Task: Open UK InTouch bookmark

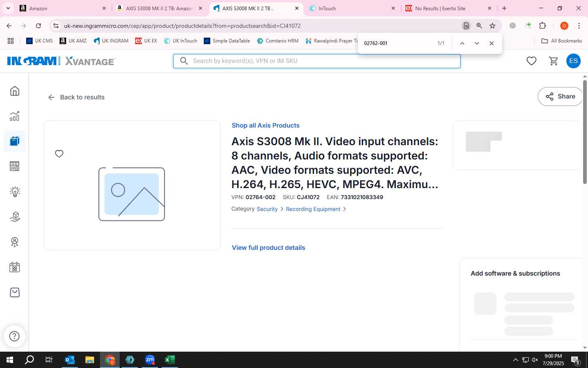Action: point(180,41)
